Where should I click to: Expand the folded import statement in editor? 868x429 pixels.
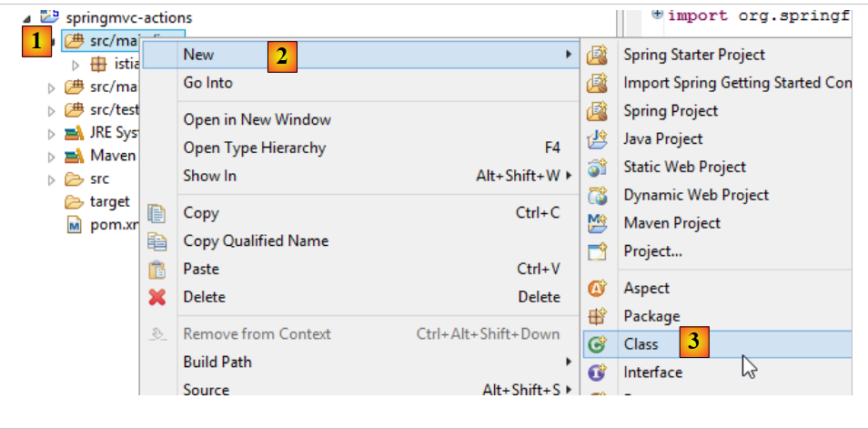pos(657,15)
